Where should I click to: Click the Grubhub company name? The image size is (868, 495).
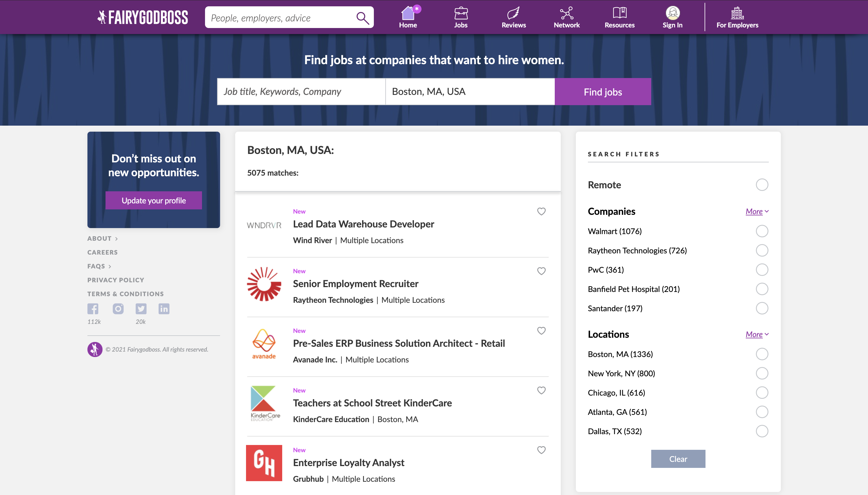click(308, 479)
